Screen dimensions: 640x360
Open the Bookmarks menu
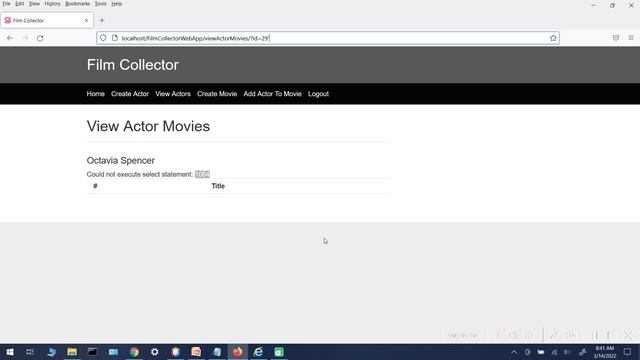(x=77, y=4)
